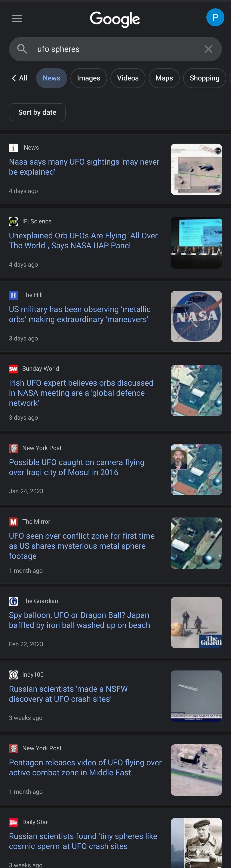Clear the search query text

[209, 49]
